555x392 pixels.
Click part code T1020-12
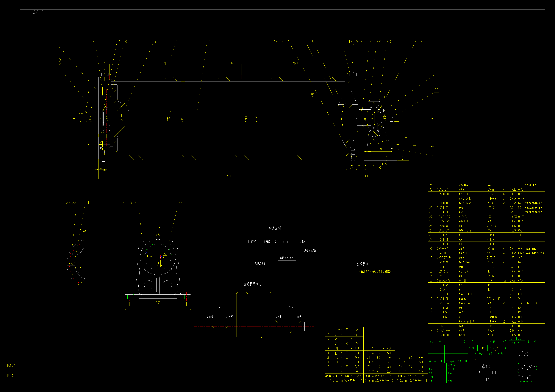[x=442, y=285]
